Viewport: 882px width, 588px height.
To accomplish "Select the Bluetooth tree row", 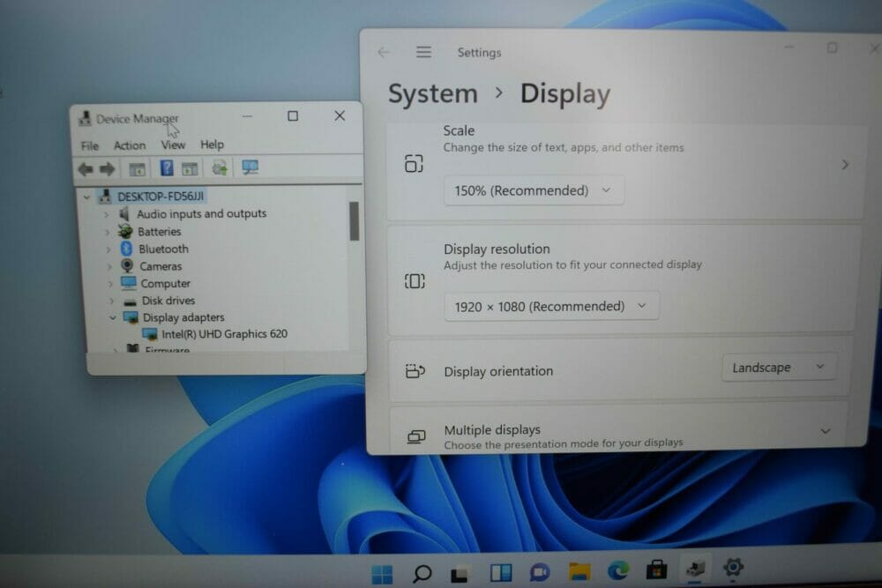I will coord(163,249).
